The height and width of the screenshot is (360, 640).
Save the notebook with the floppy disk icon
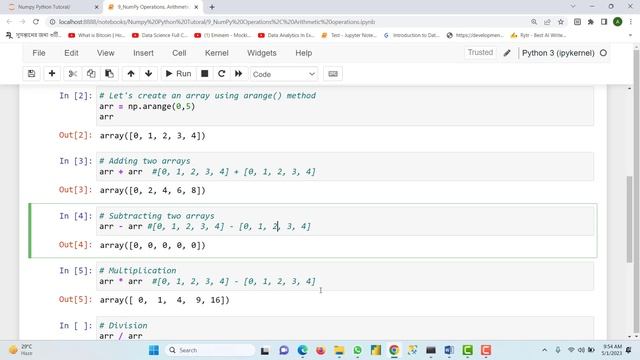click(x=31, y=74)
